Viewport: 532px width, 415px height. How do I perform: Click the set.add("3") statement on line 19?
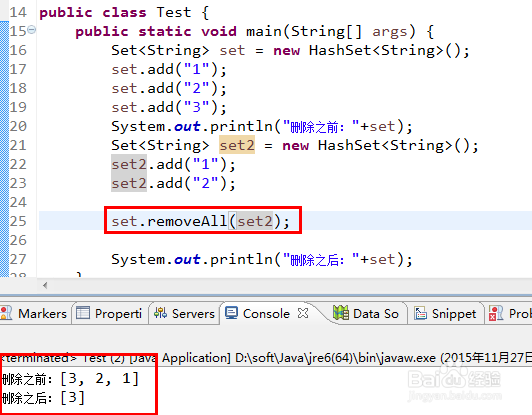point(169,107)
